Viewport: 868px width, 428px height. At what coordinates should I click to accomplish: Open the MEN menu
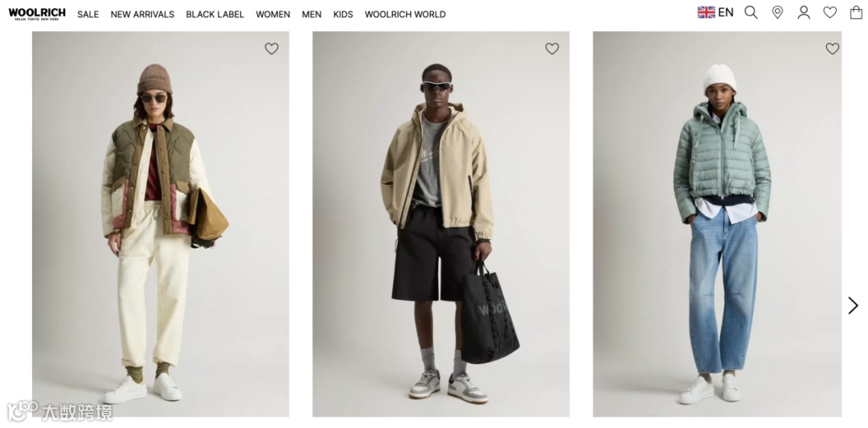pos(312,14)
